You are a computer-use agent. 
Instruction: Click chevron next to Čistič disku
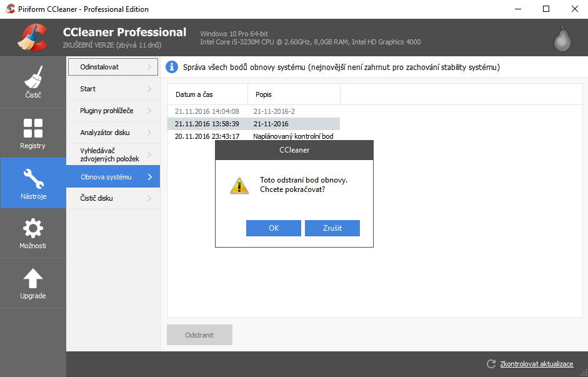click(149, 198)
